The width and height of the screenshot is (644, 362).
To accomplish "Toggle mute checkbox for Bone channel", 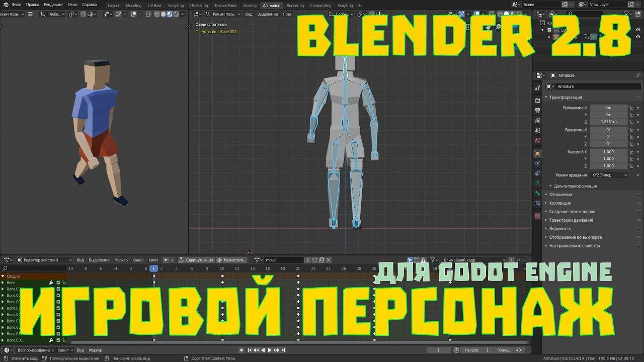I will (x=58, y=283).
